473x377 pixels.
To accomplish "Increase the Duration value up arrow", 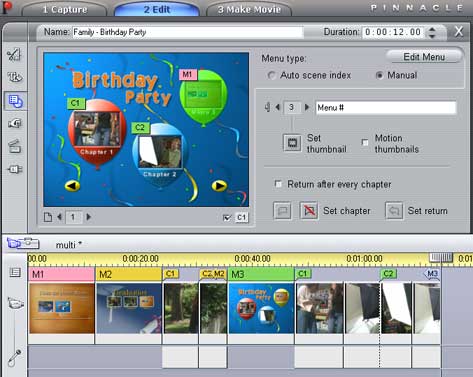I will tap(432, 29).
